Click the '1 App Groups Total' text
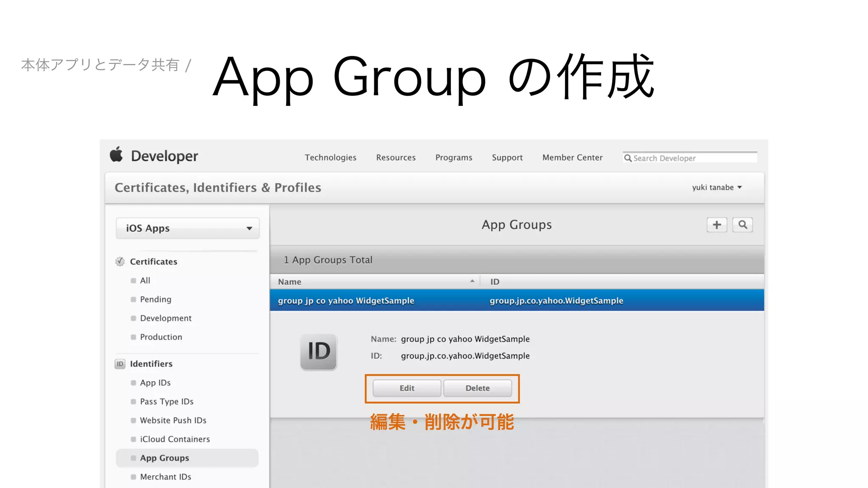 coord(328,260)
